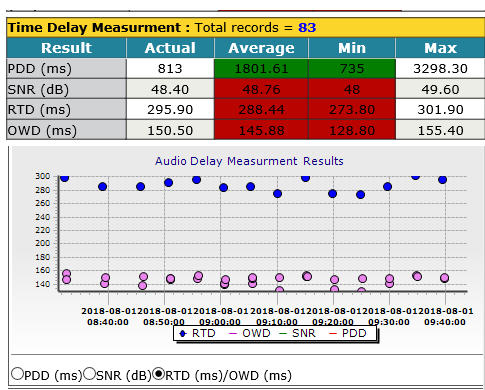Click the Max column header
This screenshot has height=390, width=485.
click(x=440, y=48)
